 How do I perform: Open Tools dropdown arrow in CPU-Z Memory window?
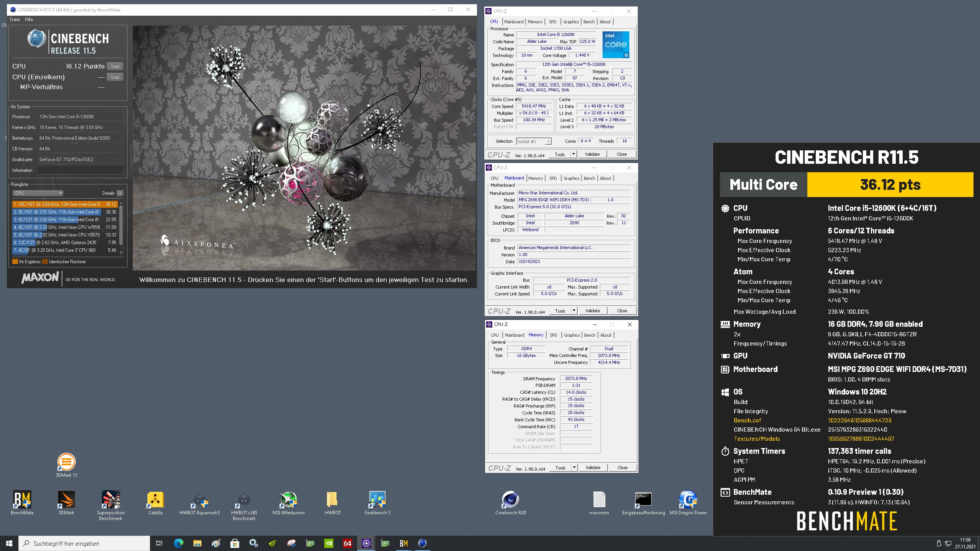click(574, 468)
